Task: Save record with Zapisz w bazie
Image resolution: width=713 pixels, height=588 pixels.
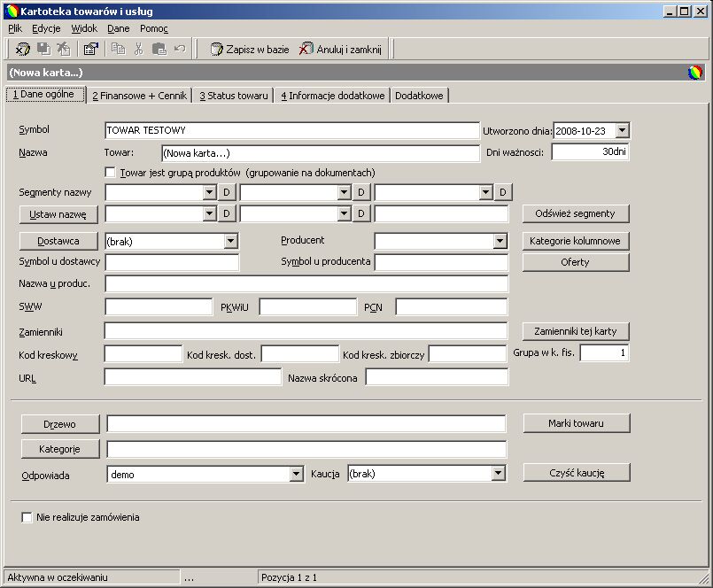Action: (x=250, y=49)
